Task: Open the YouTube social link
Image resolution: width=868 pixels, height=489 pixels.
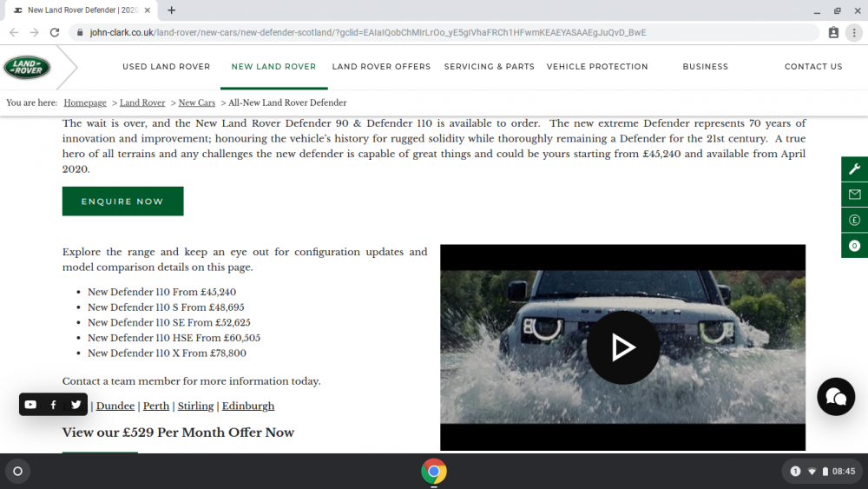Action: (x=30, y=405)
